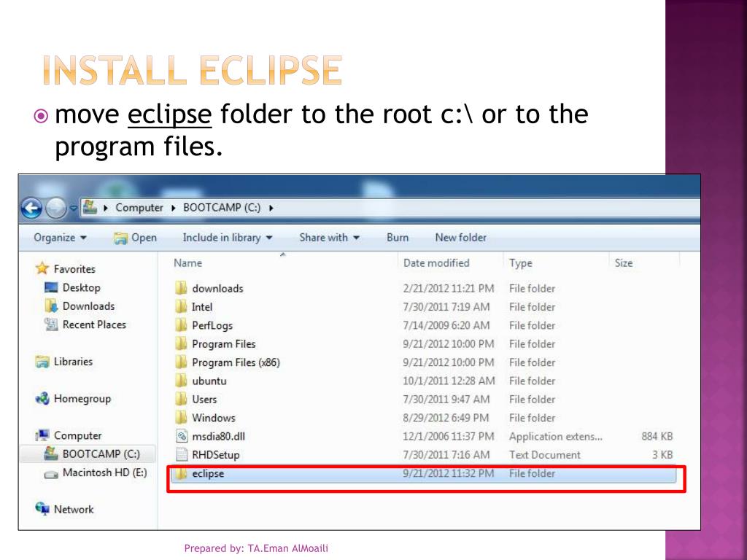
Task: Click the Libraries icon in sidebar
Action: pyautogui.click(x=42, y=362)
